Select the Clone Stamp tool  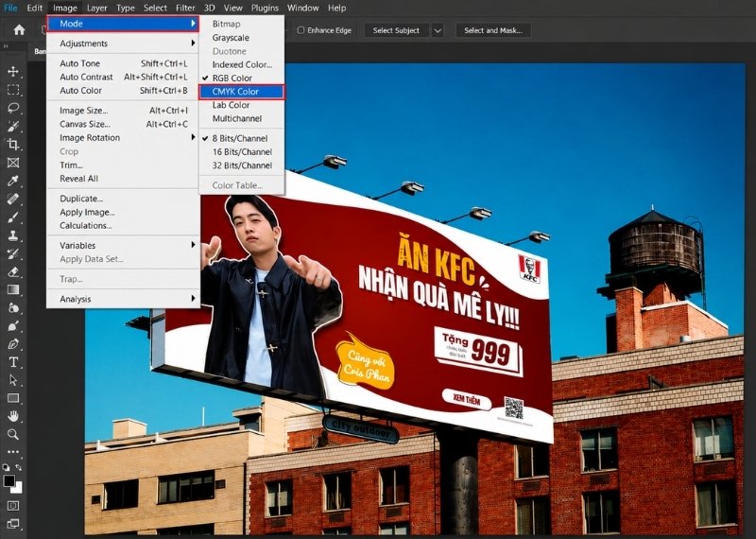[13, 235]
